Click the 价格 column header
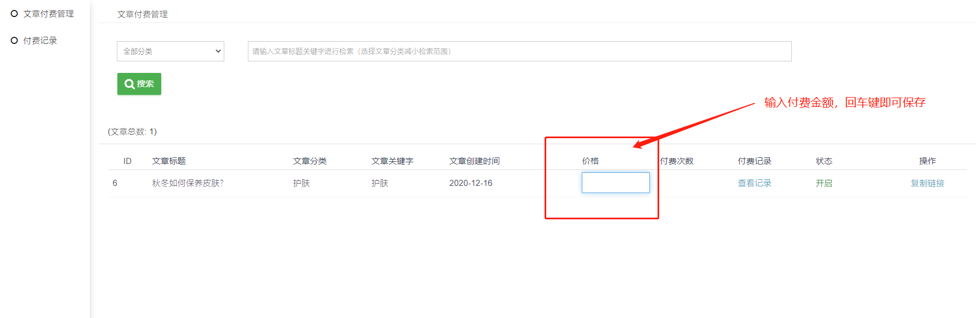The width and height of the screenshot is (980, 318). point(590,161)
